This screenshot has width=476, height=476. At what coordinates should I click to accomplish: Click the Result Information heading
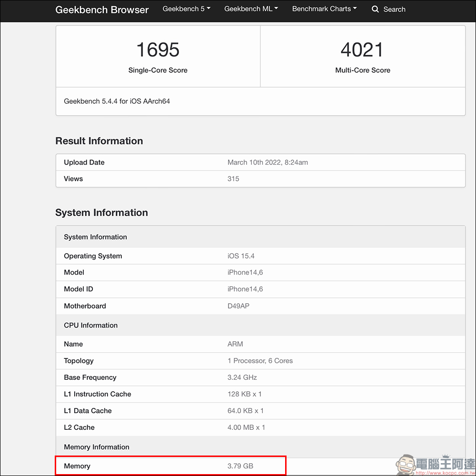click(x=99, y=141)
